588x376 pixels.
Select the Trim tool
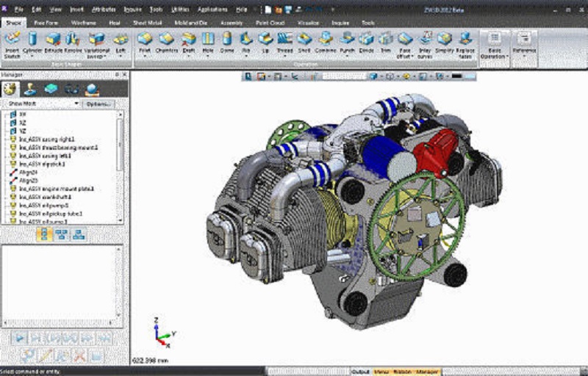click(385, 42)
